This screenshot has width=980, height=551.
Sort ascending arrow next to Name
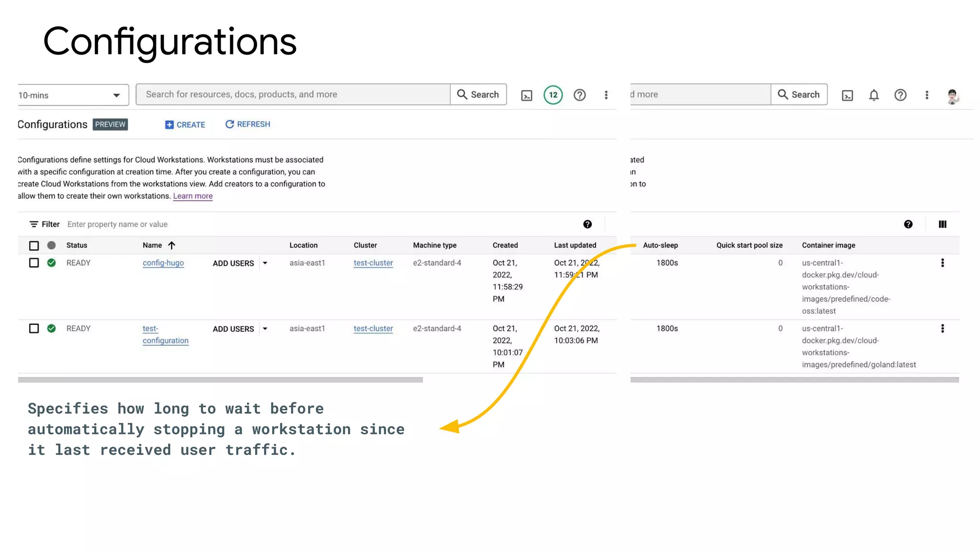point(171,245)
